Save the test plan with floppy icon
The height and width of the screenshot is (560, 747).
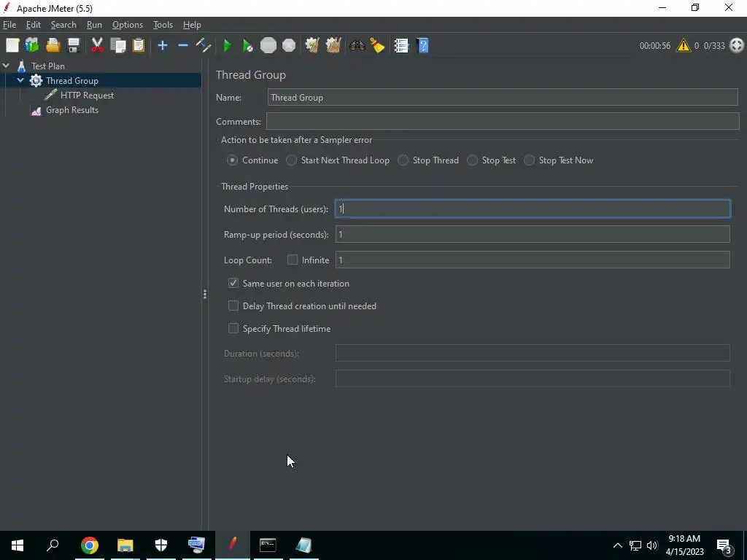(x=74, y=46)
